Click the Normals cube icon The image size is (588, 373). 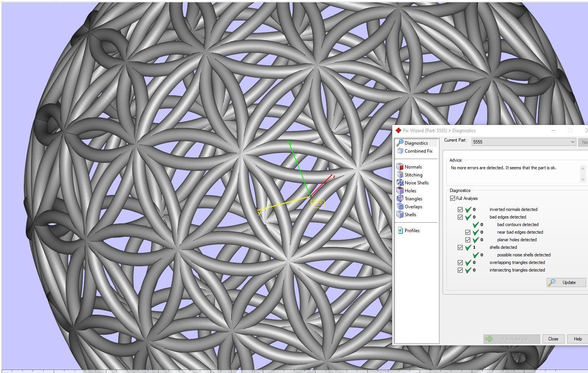tap(400, 167)
